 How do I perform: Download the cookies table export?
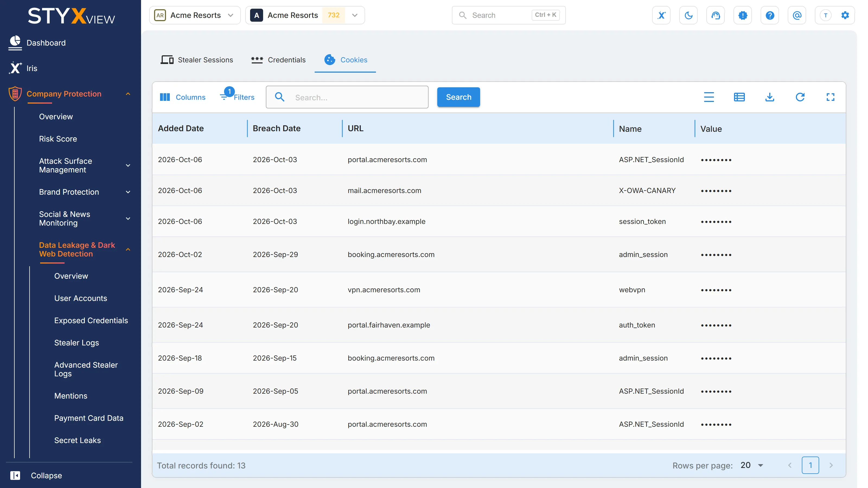(770, 97)
